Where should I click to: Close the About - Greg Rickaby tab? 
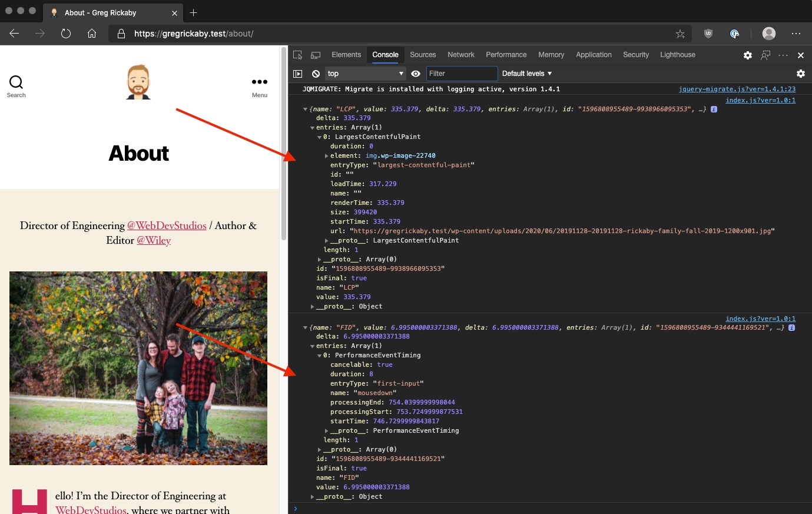174,13
